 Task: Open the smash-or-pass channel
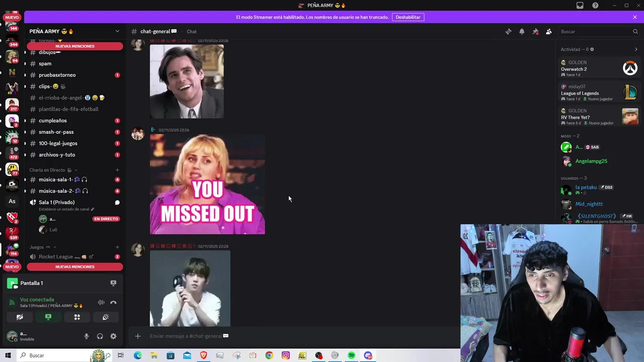coord(74,132)
